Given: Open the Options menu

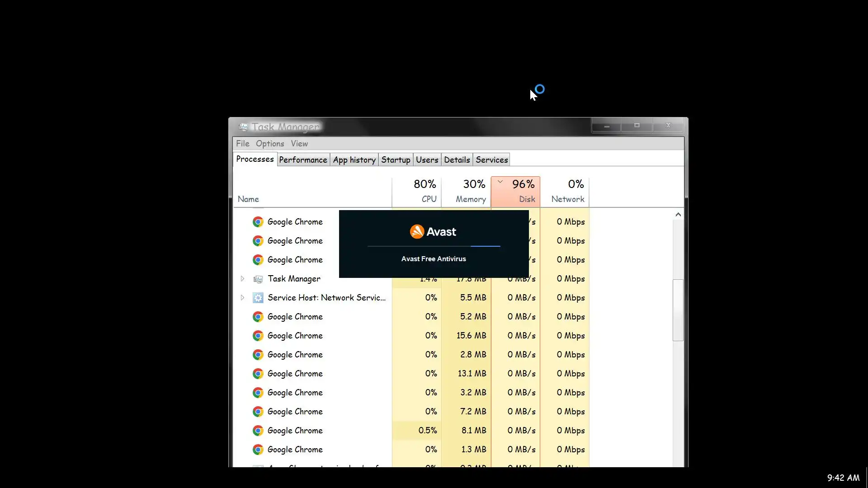Looking at the screenshot, I should [270, 144].
